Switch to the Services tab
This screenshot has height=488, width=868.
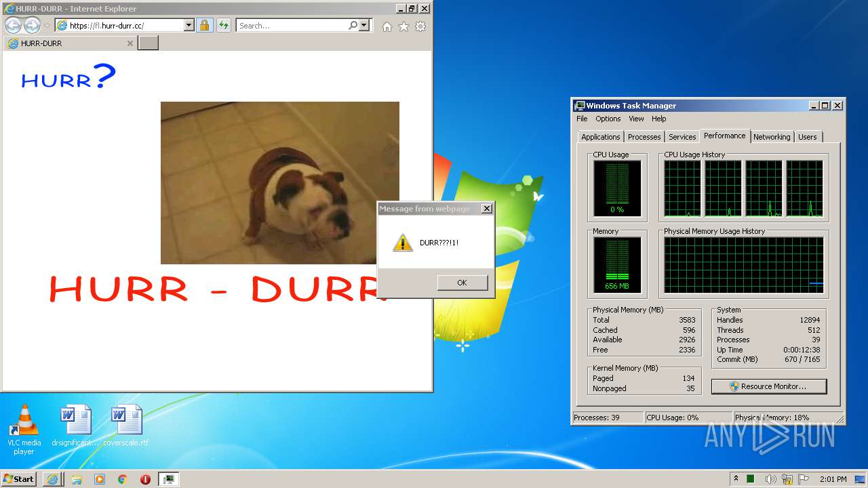pos(682,137)
